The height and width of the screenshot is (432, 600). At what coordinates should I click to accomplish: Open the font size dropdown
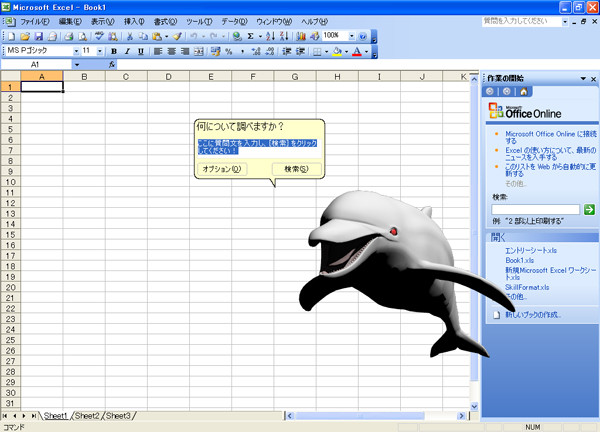(99, 51)
